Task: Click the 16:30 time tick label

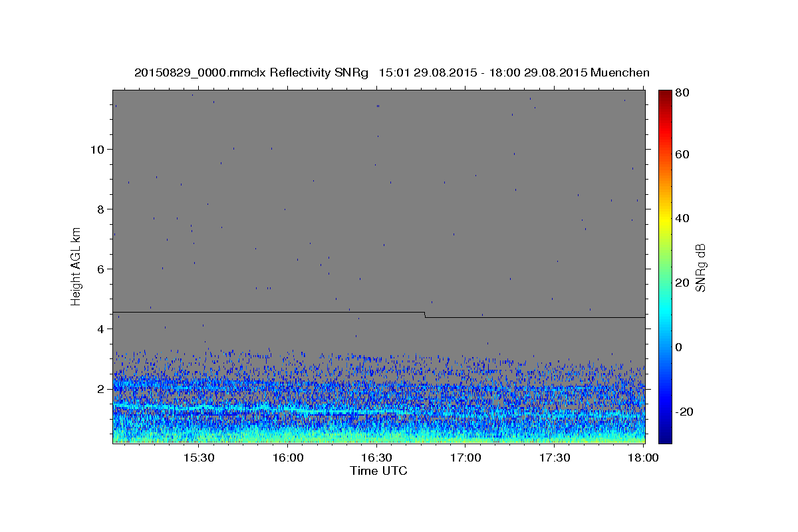Action: (x=376, y=458)
